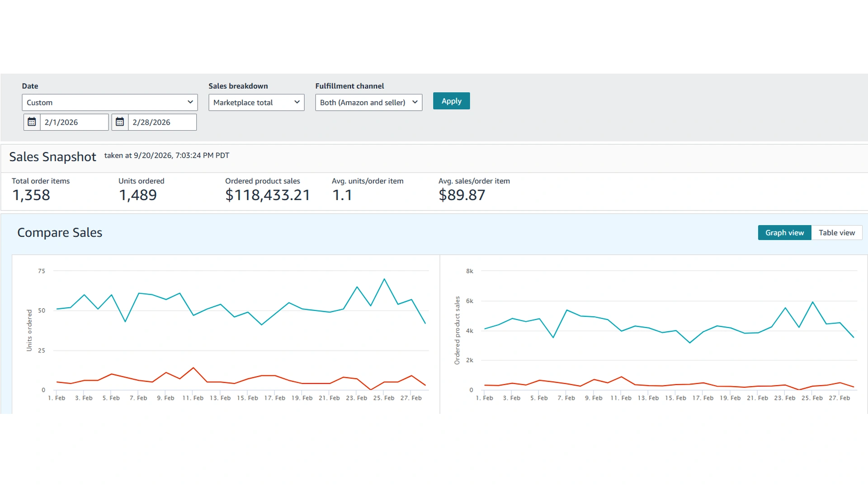This screenshot has width=868, height=488.
Task: Click the 8k gridline label on sales chart
Action: click(470, 271)
